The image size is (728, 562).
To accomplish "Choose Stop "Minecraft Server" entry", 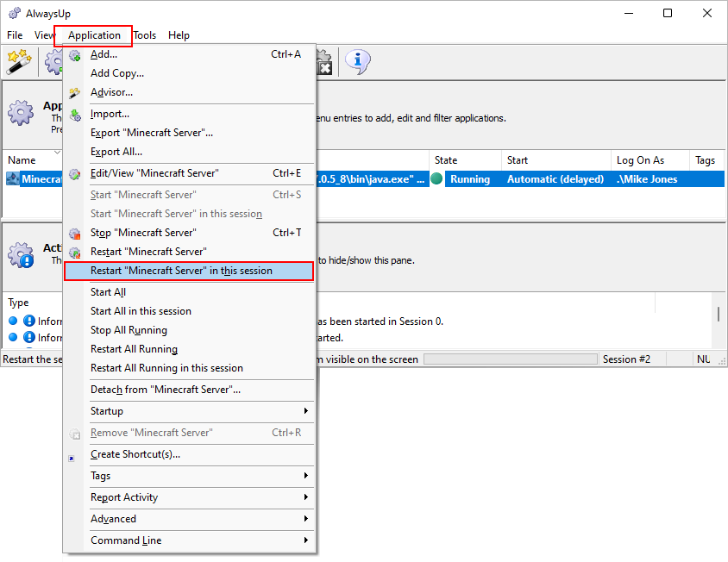I will pyautogui.click(x=190, y=233).
